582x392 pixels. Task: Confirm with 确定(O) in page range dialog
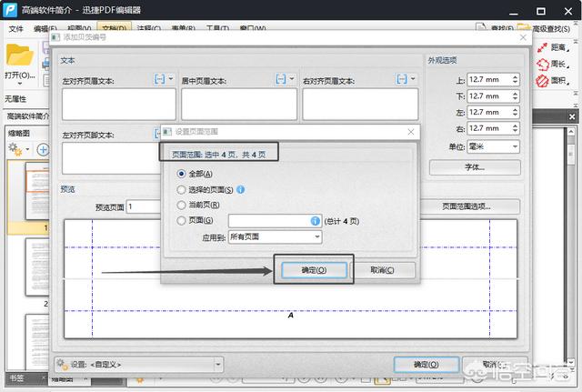tap(314, 270)
